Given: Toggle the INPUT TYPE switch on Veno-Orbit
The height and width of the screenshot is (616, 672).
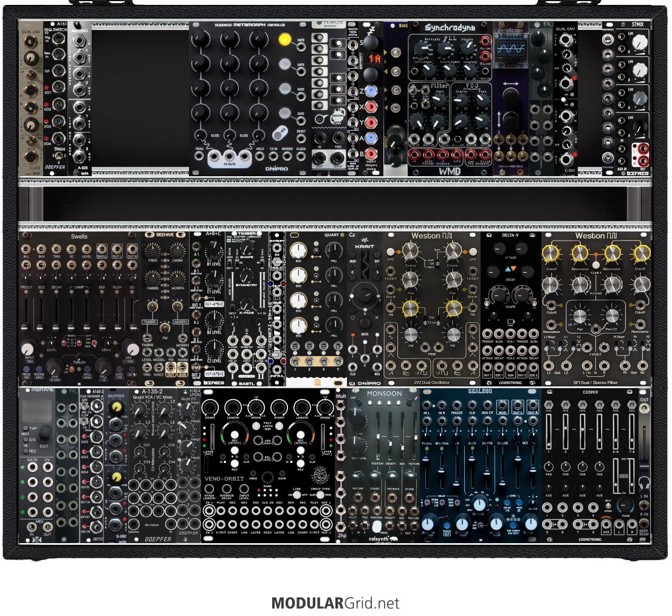Looking at the screenshot, I should click(320, 495).
